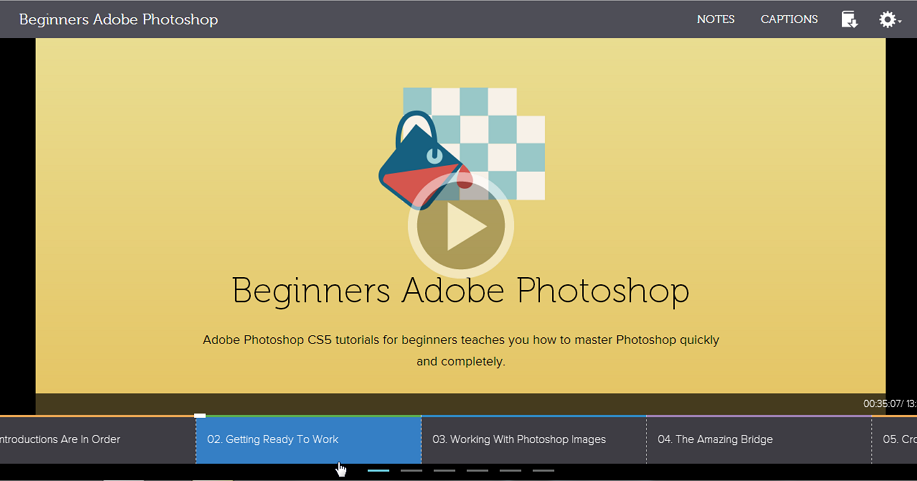The width and height of the screenshot is (917, 481).
Task: Go to chapter 04. The Amazing Bridge
Action: (x=759, y=439)
